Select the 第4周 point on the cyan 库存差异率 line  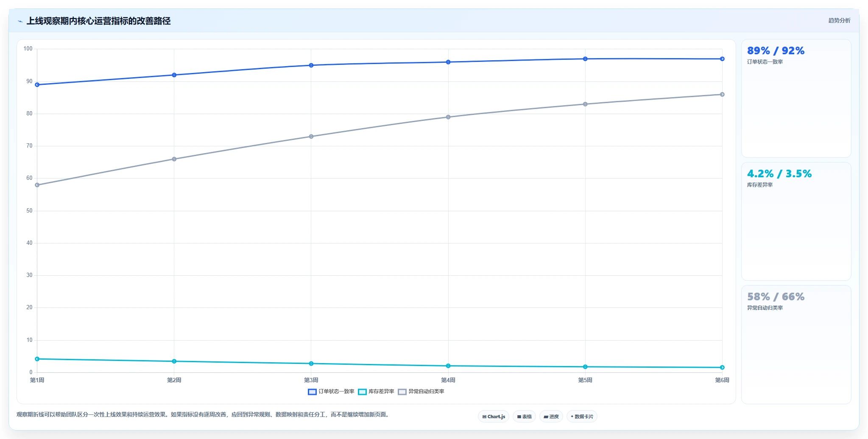(448, 366)
